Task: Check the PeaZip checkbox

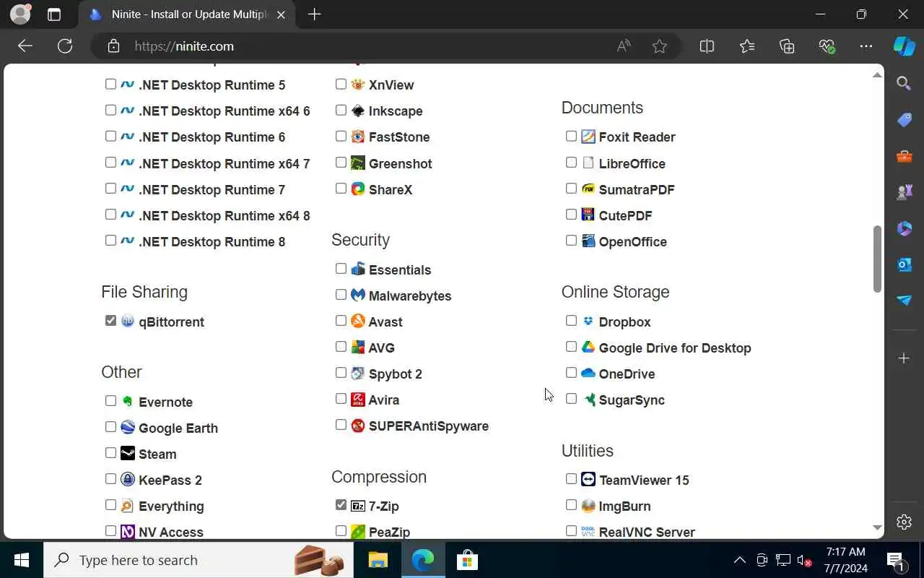Action: [x=341, y=530]
